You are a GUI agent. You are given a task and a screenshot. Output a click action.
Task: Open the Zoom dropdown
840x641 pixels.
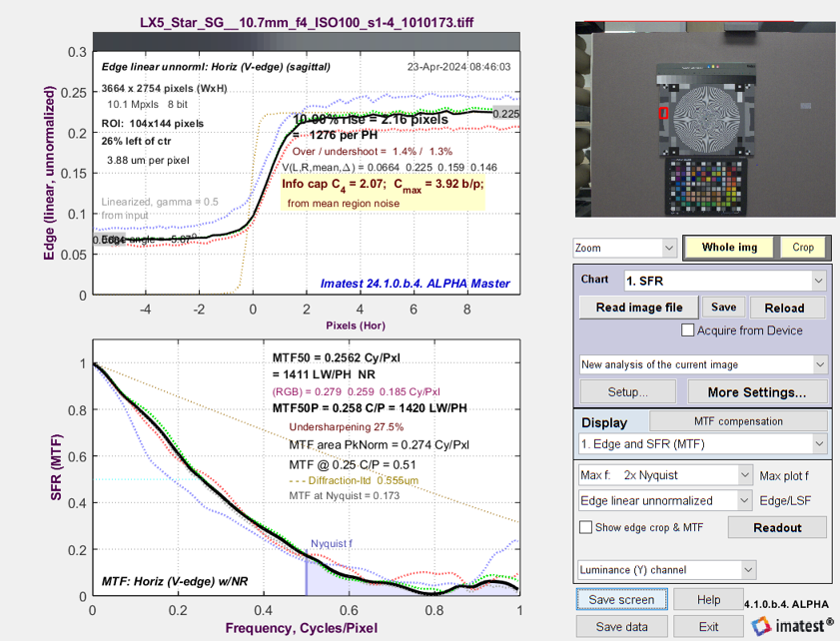(x=624, y=247)
